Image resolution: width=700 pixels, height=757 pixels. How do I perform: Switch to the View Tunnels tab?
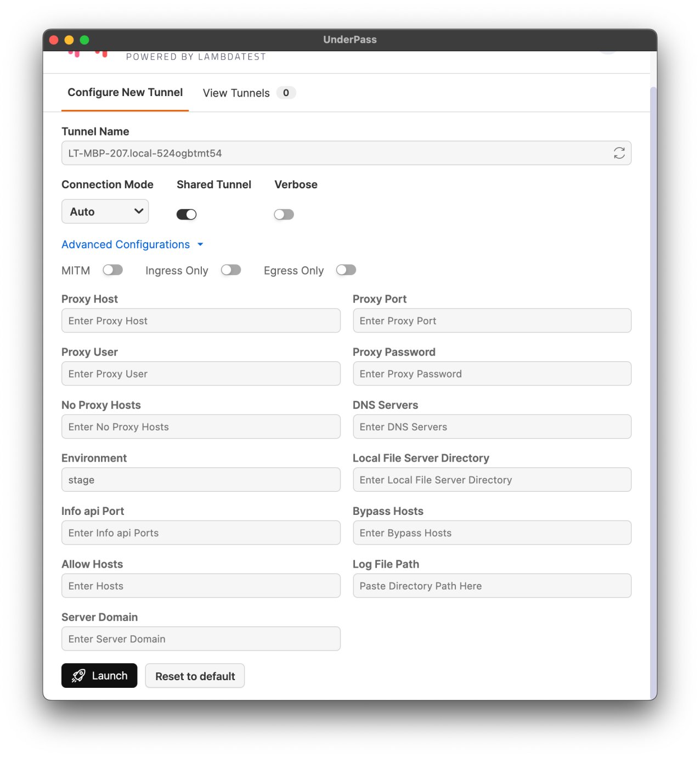[236, 93]
